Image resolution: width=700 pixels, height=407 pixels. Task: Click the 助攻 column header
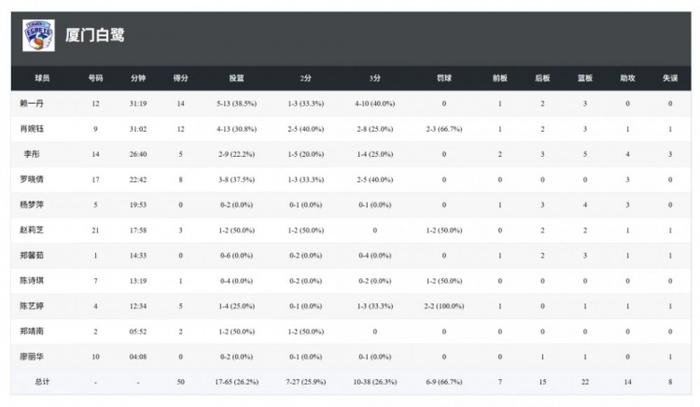[627, 78]
